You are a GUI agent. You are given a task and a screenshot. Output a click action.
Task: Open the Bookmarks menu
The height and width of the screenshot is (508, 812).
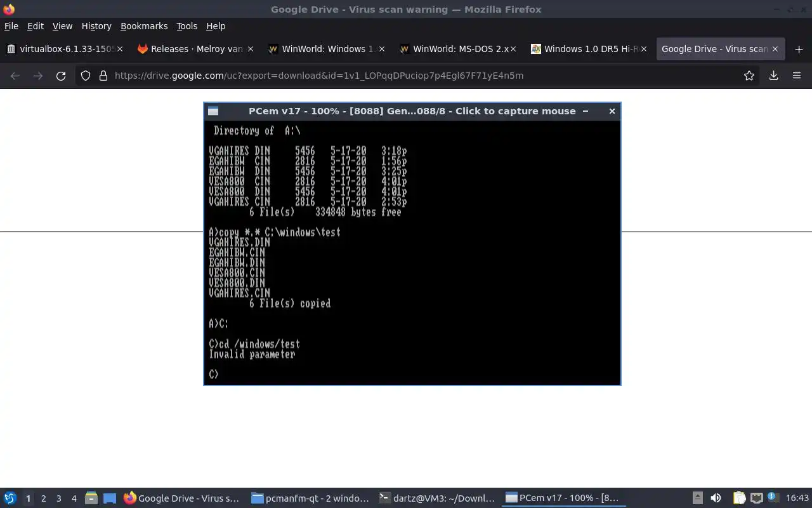point(144,26)
